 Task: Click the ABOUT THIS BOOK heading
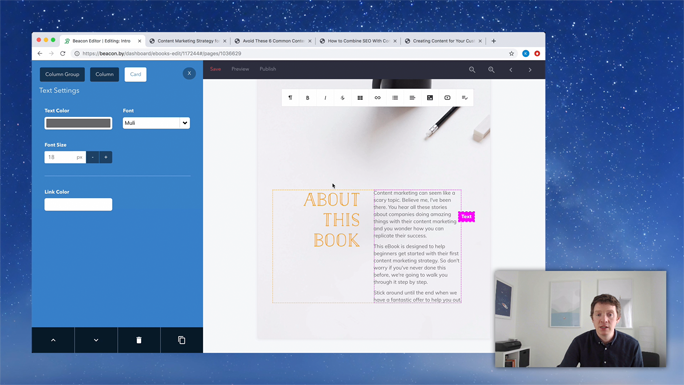point(332,220)
